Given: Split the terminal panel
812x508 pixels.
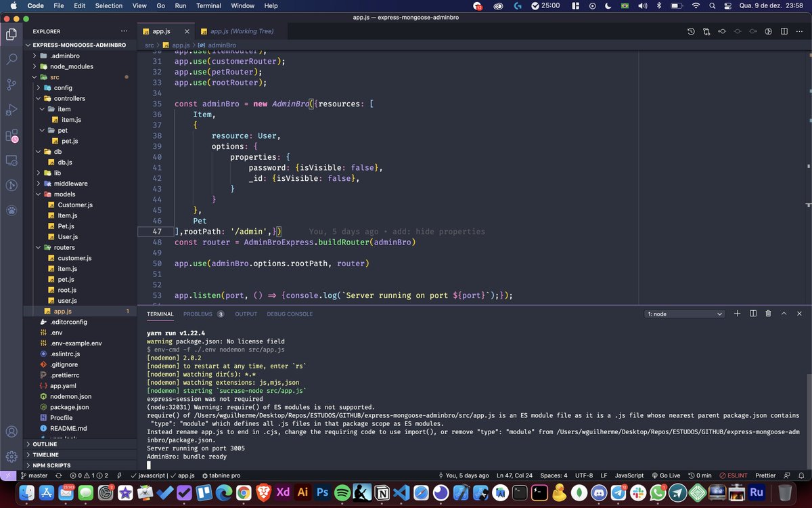Looking at the screenshot, I should click(752, 314).
